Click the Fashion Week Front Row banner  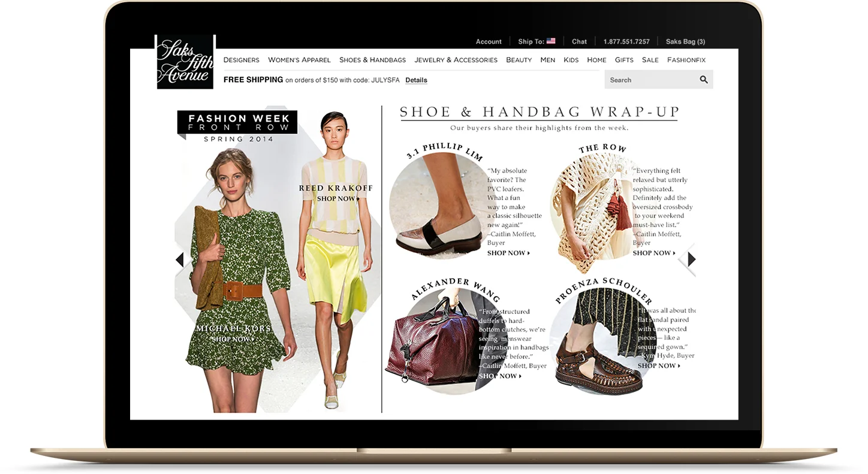(x=237, y=122)
